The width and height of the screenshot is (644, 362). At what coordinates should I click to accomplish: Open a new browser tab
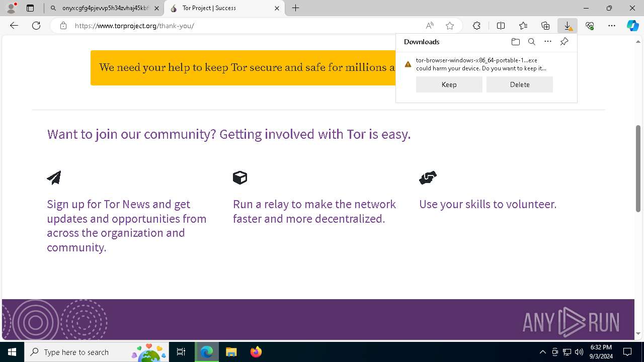(x=296, y=8)
